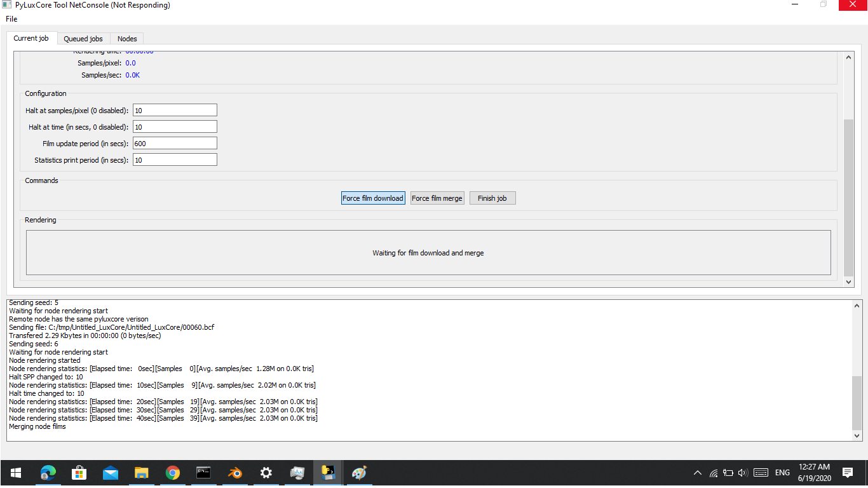
Task: Click the "Merging node films" log line
Action: click(37, 426)
